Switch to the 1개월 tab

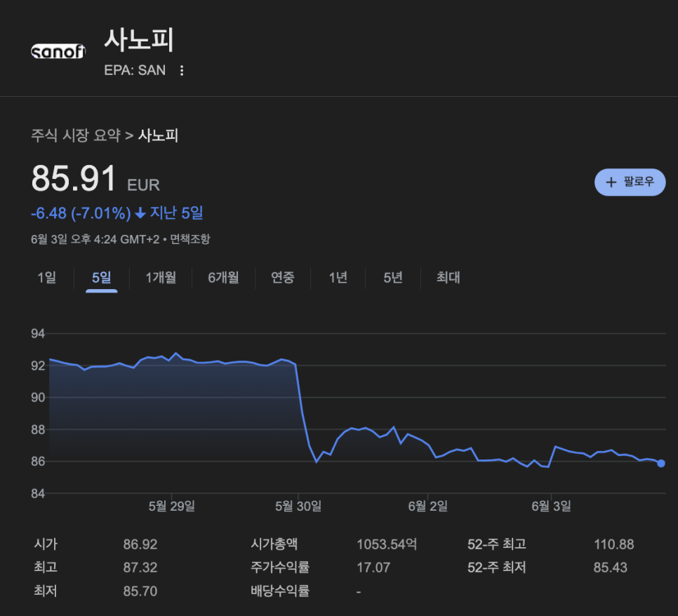coord(161,278)
